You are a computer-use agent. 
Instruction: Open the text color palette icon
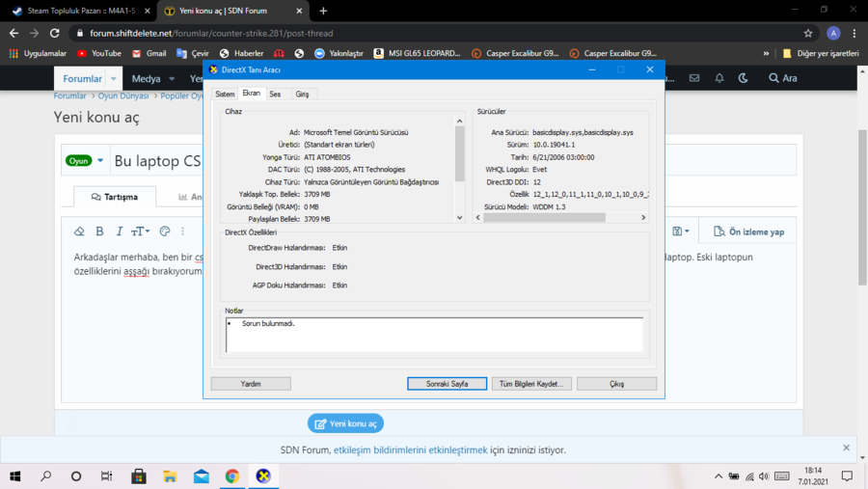coord(165,231)
